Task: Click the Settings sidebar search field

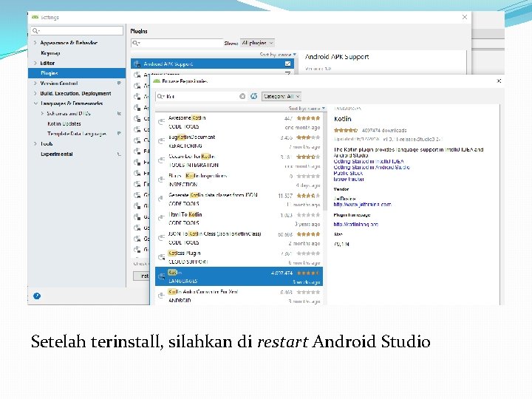Action: pos(77,31)
